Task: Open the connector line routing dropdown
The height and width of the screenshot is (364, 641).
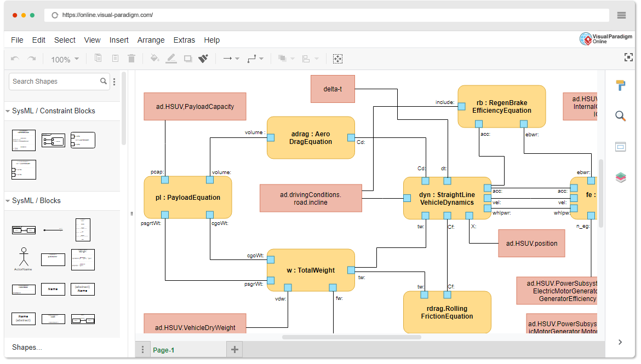Action: (254, 59)
